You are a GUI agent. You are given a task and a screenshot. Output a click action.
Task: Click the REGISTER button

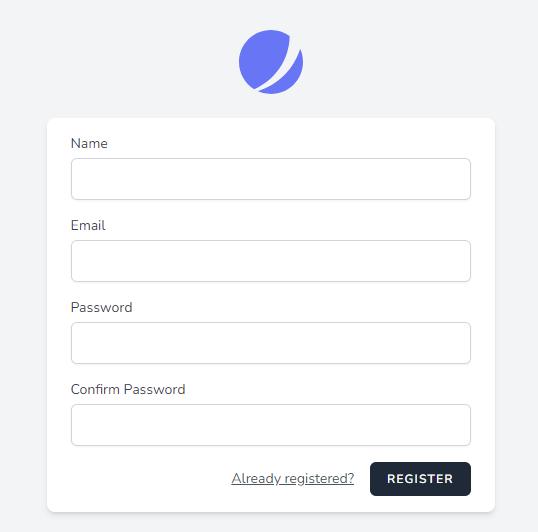tap(420, 479)
